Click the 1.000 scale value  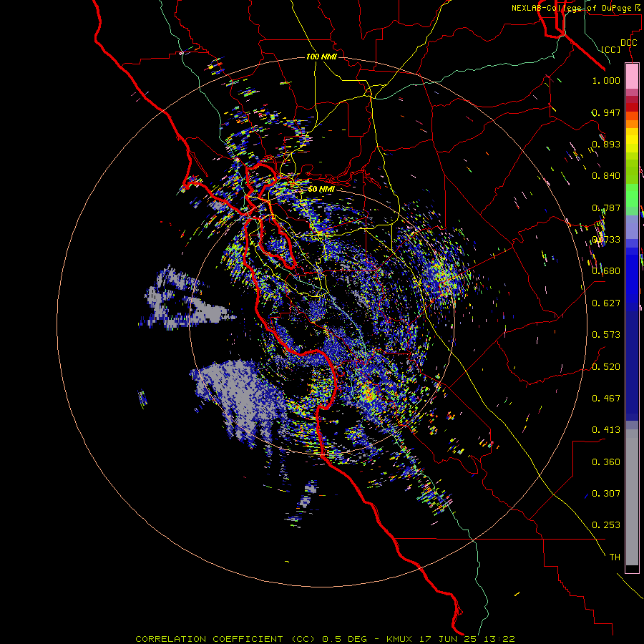606,81
